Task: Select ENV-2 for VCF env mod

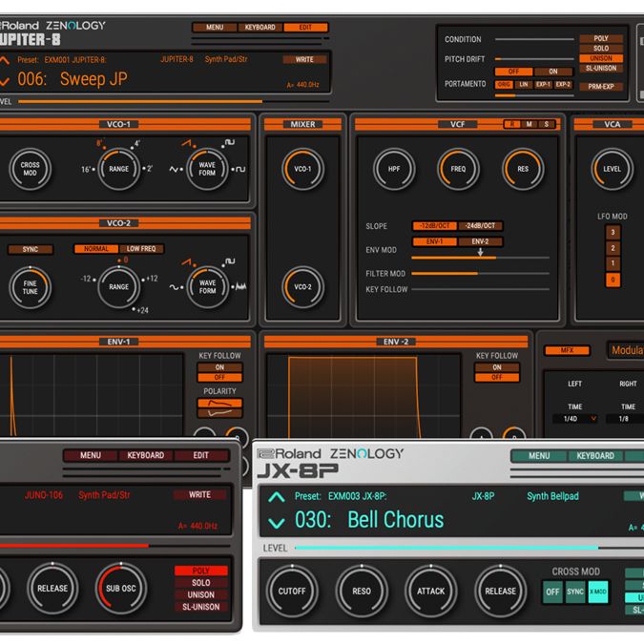Action: tap(480, 241)
